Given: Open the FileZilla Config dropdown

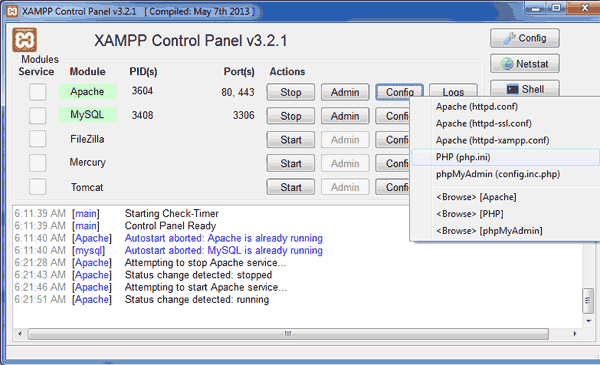Looking at the screenshot, I should click(x=393, y=140).
